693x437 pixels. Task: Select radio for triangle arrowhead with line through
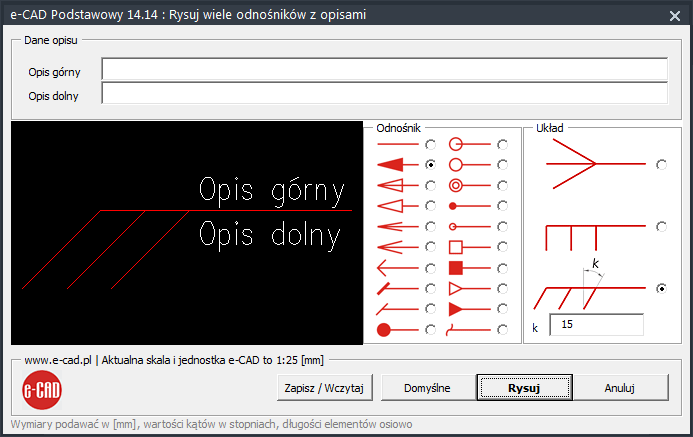[x=430, y=186]
